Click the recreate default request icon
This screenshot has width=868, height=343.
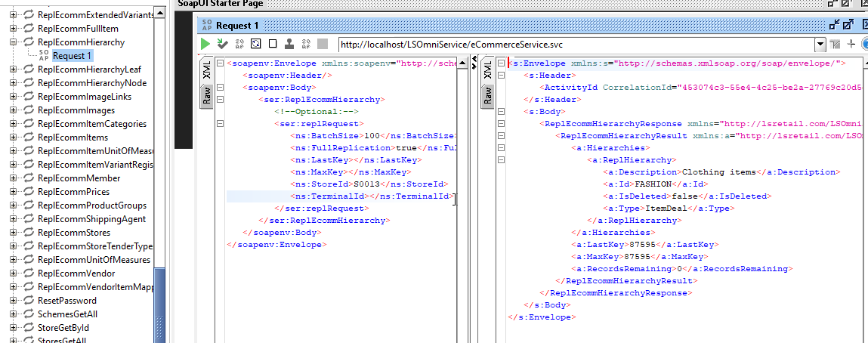(255, 45)
